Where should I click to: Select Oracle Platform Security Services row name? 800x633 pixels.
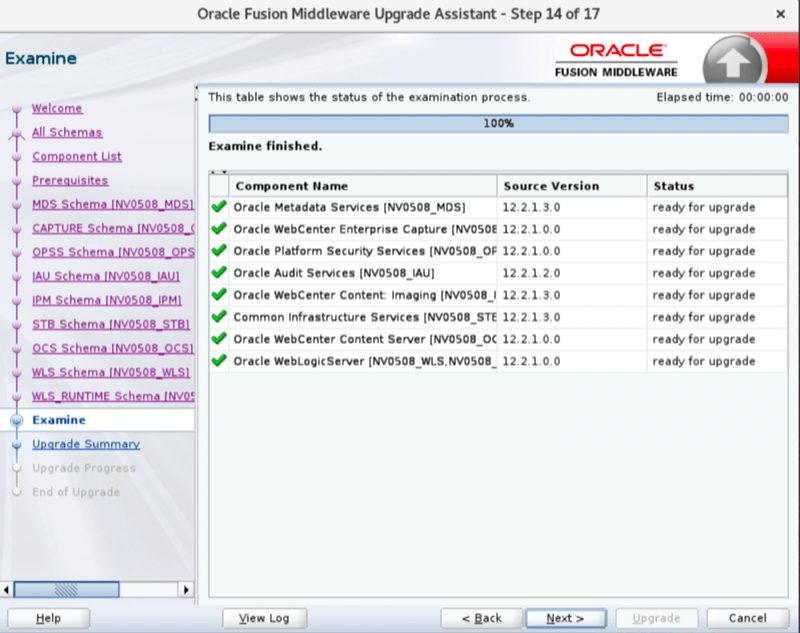click(364, 251)
